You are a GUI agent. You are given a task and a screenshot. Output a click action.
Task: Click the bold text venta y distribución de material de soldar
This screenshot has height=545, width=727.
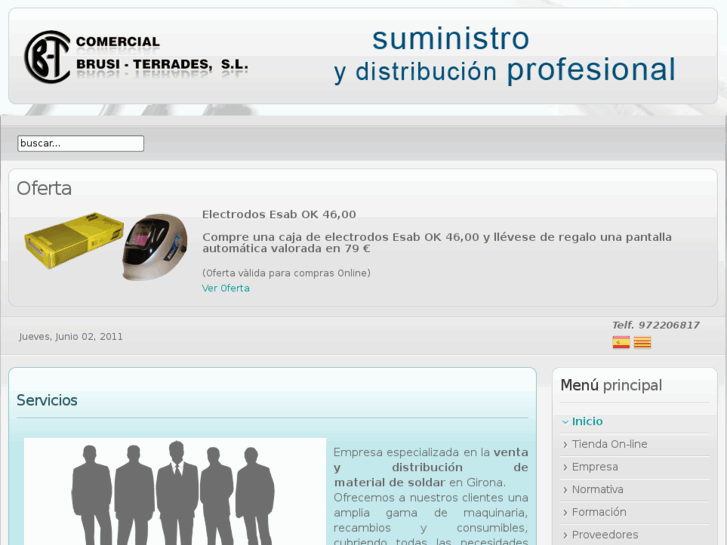[431, 468]
